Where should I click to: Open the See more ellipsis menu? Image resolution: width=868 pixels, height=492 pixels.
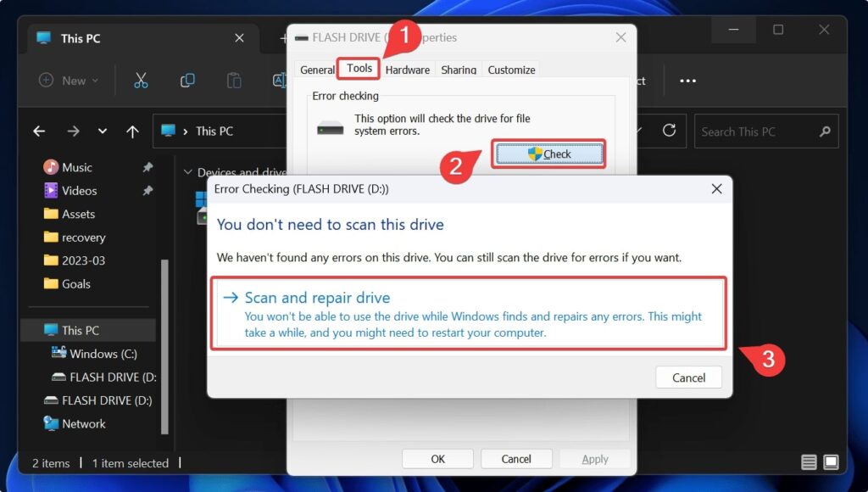coord(687,80)
